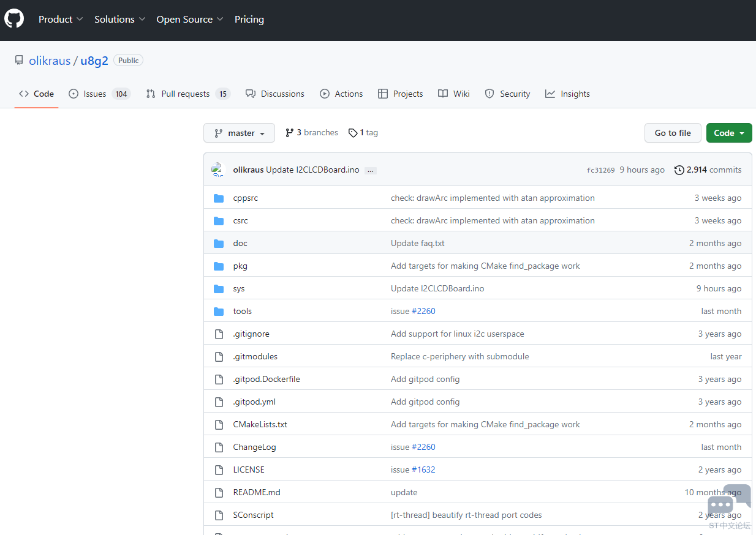The height and width of the screenshot is (535, 756).
Task: Open the green Code dropdown button
Action: pos(729,133)
